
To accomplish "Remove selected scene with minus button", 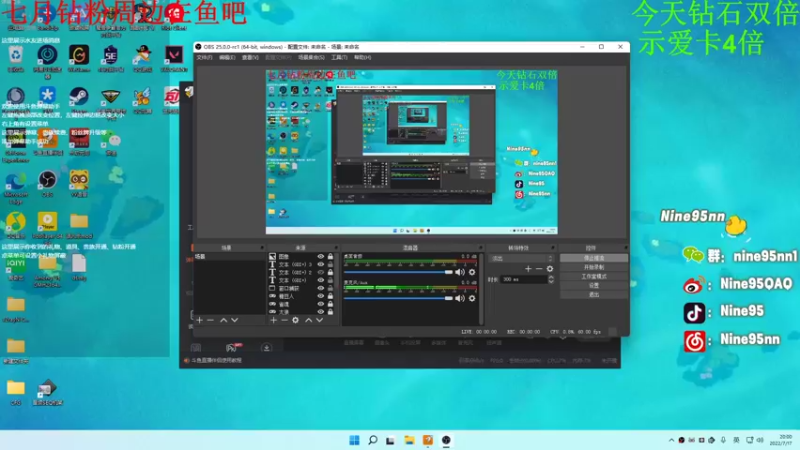I will (210, 320).
